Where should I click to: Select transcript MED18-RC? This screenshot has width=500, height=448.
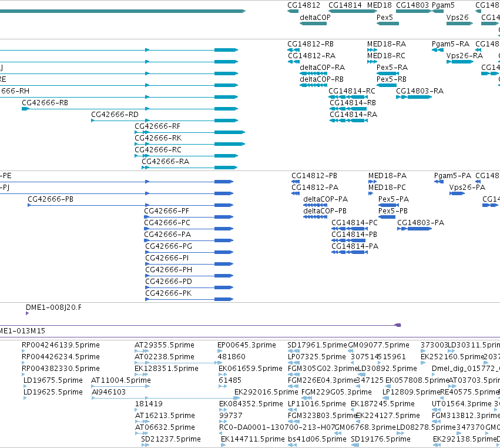[x=386, y=56]
